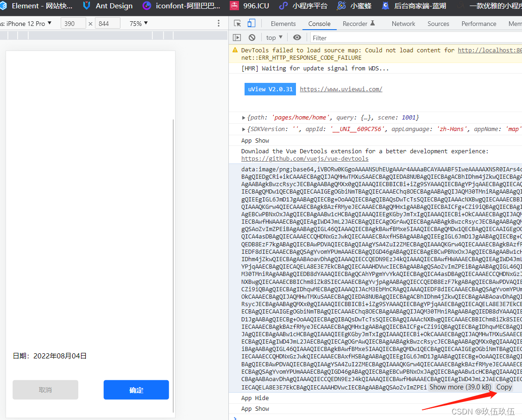
Task: Open the 996.ICU bookmark
Action: 249,6
